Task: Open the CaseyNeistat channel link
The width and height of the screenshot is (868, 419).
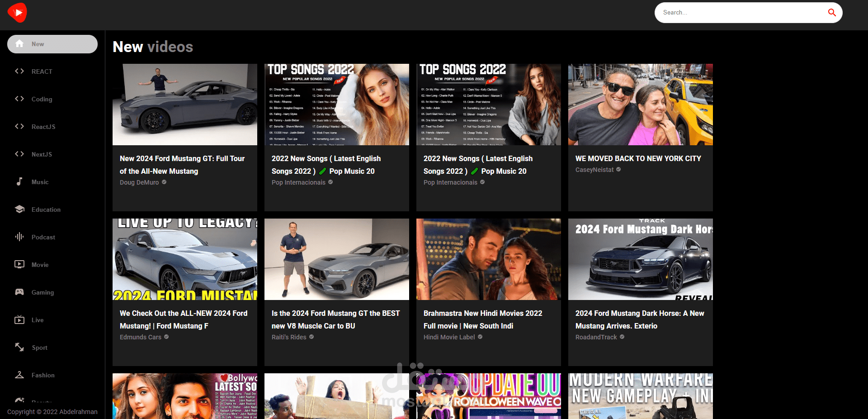Action: (x=594, y=170)
